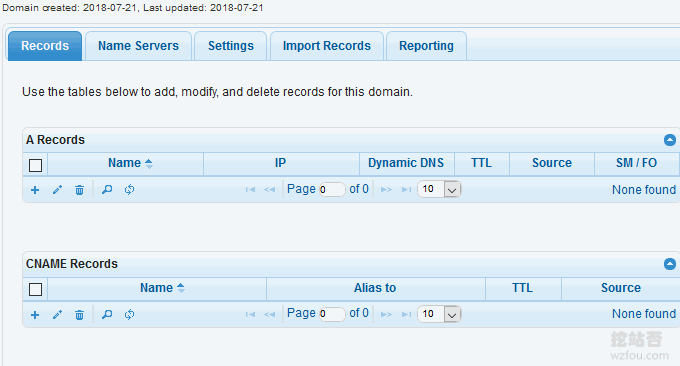The height and width of the screenshot is (366, 680).
Task: Edit selected A record with pencil icon
Action: click(x=57, y=190)
